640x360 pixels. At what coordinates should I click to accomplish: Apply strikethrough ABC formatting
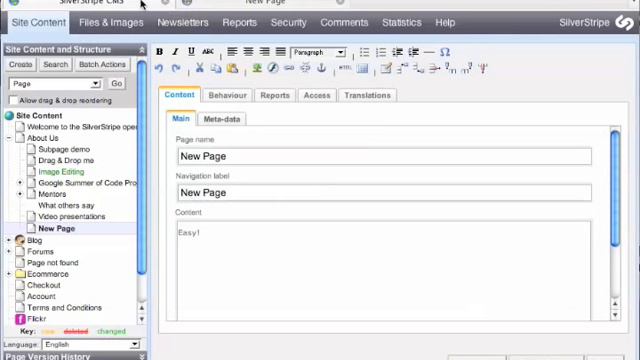coord(208,52)
